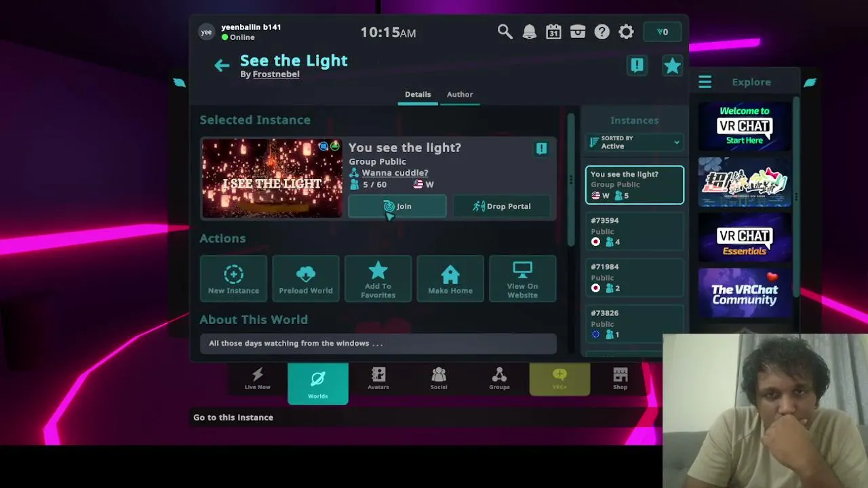The height and width of the screenshot is (488, 868).
Task: Open the yee profile avatar icon
Action: pyautogui.click(x=206, y=32)
